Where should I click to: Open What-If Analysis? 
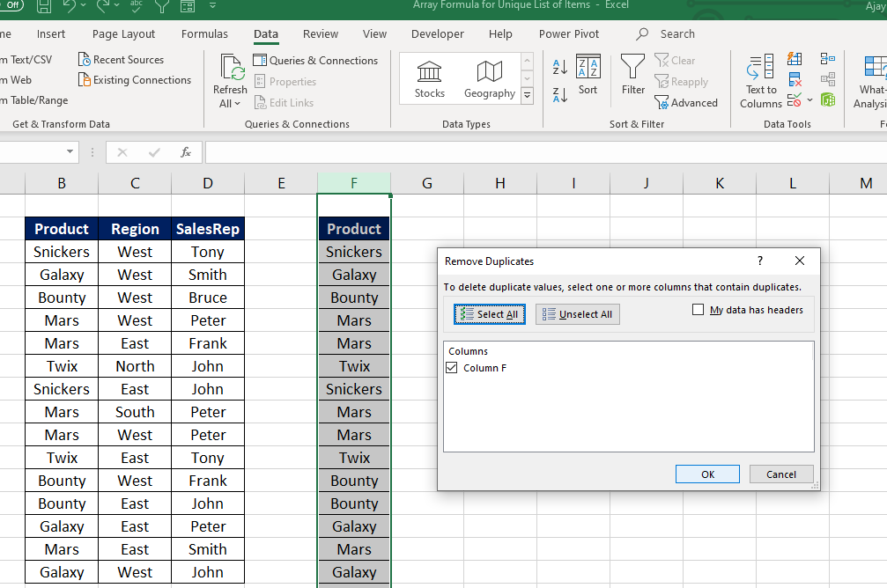pos(871,82)
